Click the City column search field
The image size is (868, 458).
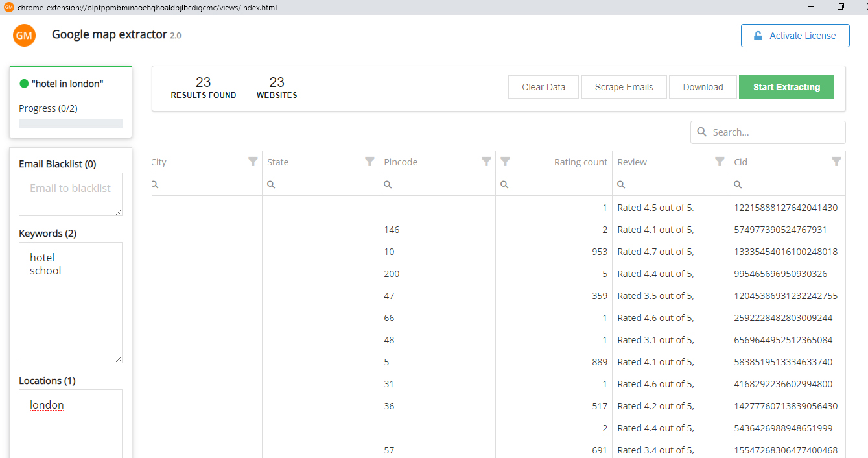(207, 184)
